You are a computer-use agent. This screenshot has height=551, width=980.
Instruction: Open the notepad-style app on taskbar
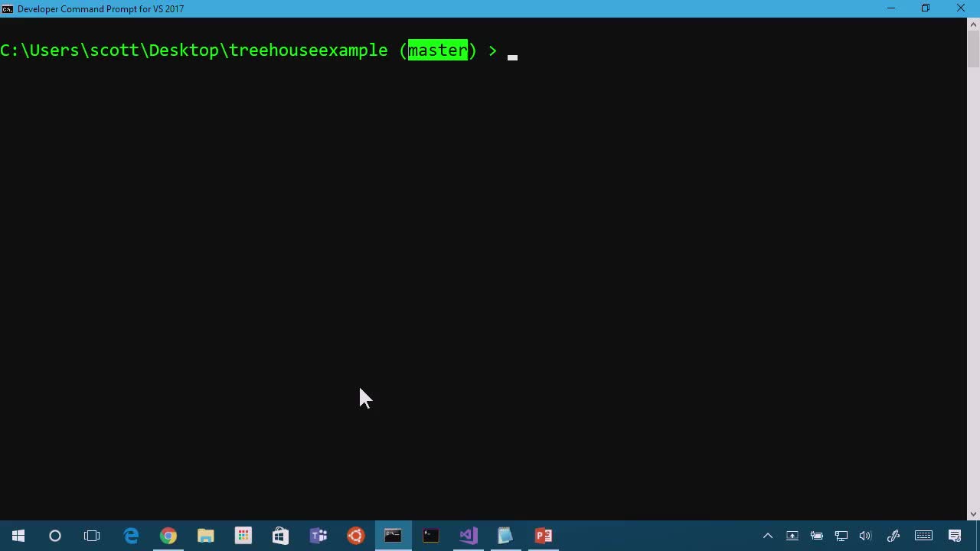(506, 536)
